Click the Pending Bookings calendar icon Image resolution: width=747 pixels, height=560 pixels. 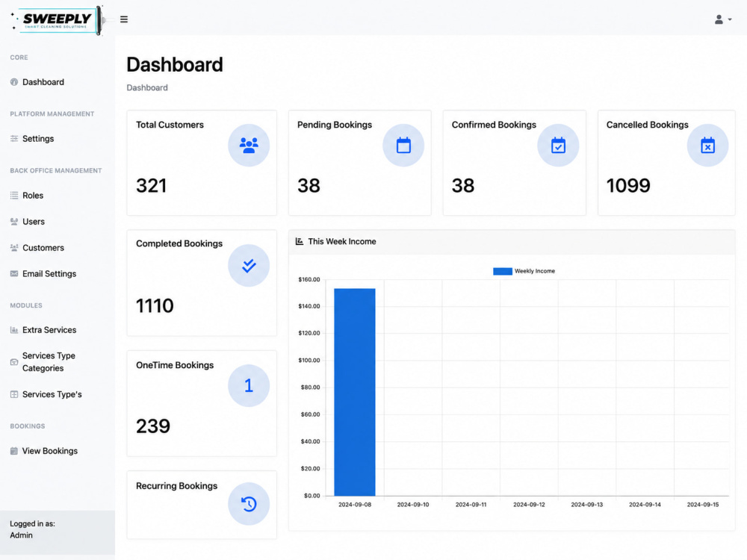point(403,146)
